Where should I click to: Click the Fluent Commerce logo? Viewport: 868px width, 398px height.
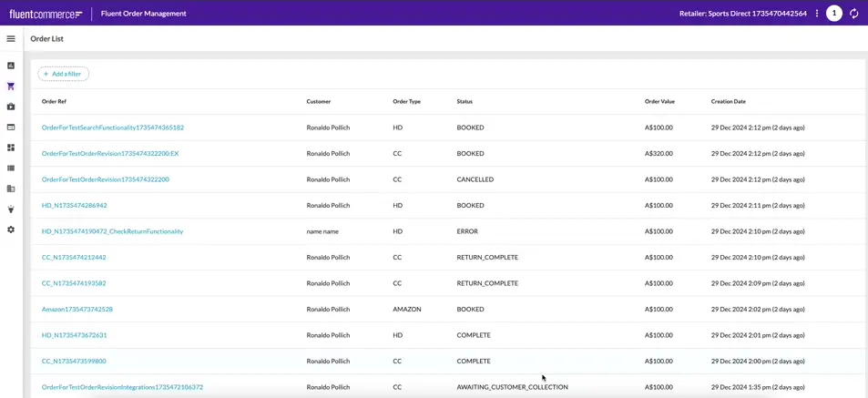coord(46,14)
